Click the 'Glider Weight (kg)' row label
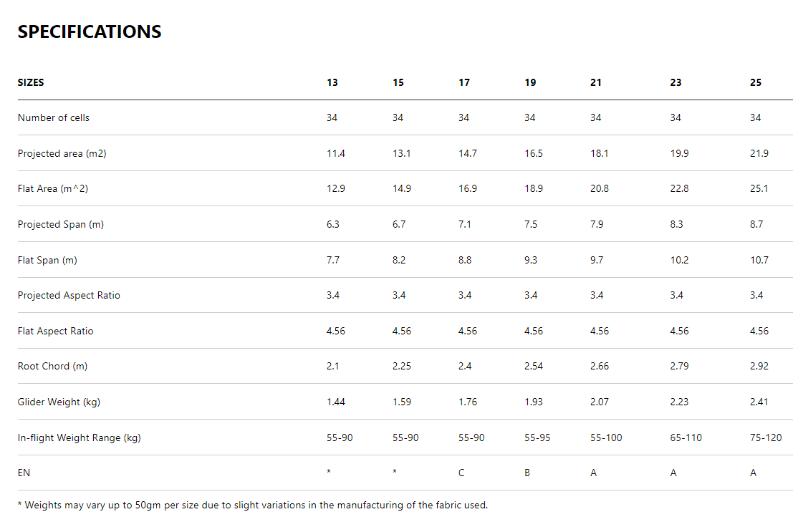Screen dimensions: 793x532 (x=59, y=402)
